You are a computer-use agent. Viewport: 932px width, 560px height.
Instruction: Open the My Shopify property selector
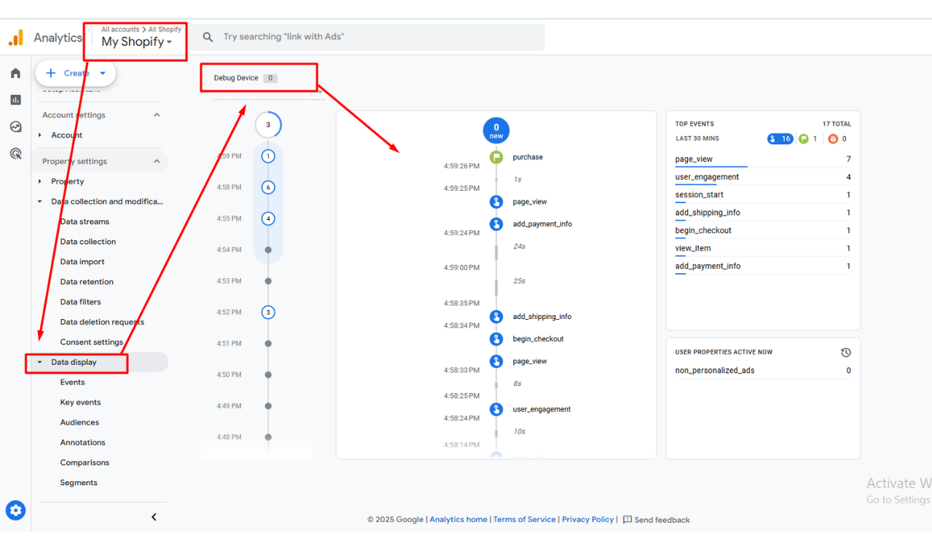137,42
